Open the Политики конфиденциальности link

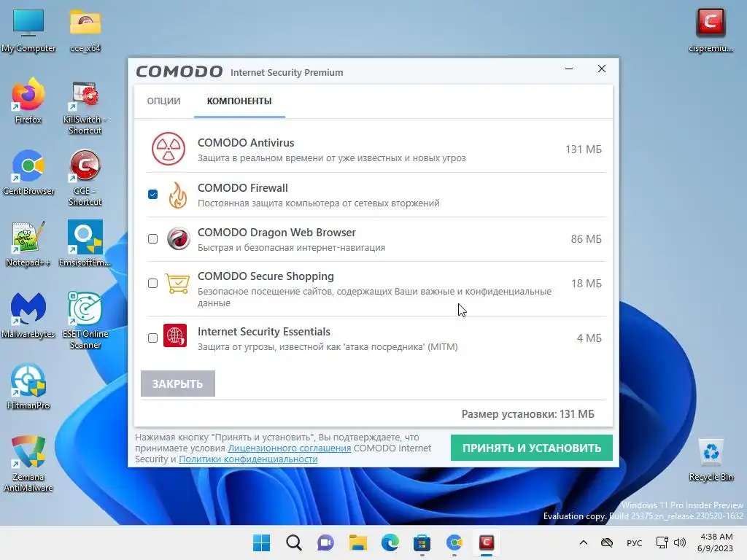tap(248, 459)
